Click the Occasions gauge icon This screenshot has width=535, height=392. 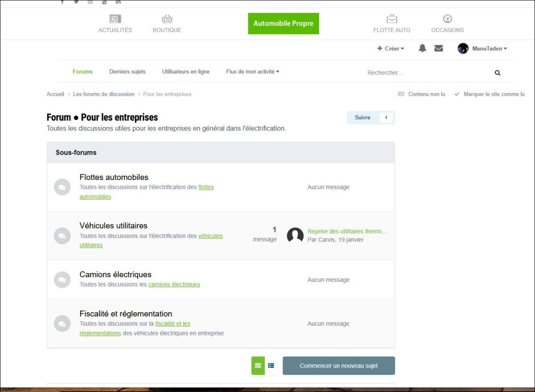[x=447, y=19]
